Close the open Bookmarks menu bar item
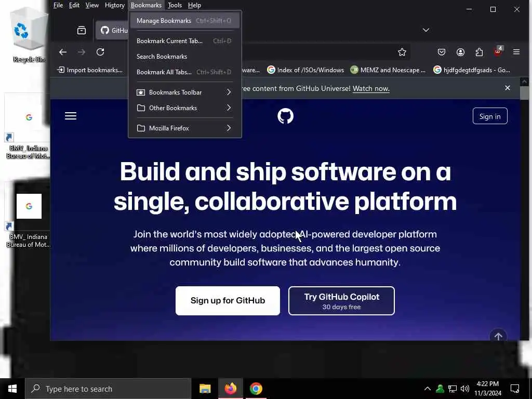The height and width of the screenshot is (399, 532). tap(146, 5)
